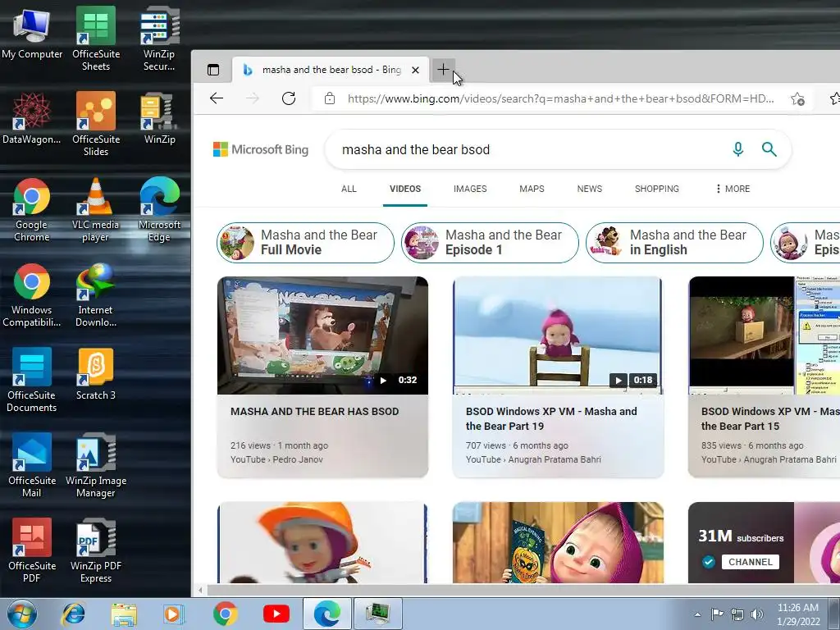Select the VIDEOS results tab

click(405, 189)
